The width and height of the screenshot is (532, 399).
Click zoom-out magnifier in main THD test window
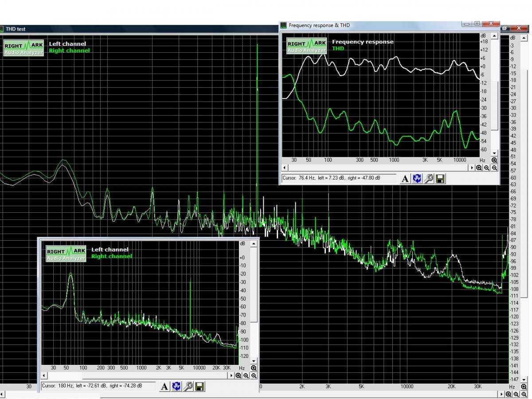pos(516,394)
